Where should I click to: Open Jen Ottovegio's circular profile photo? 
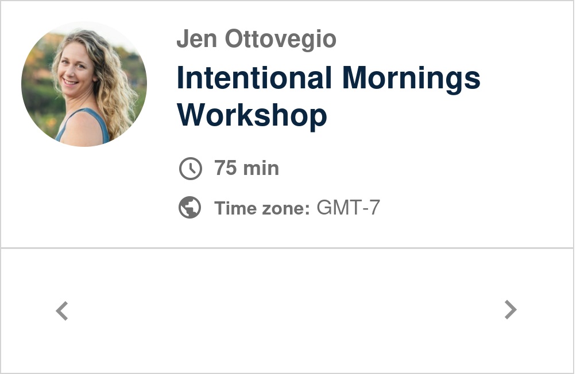(x=84, y=84)
